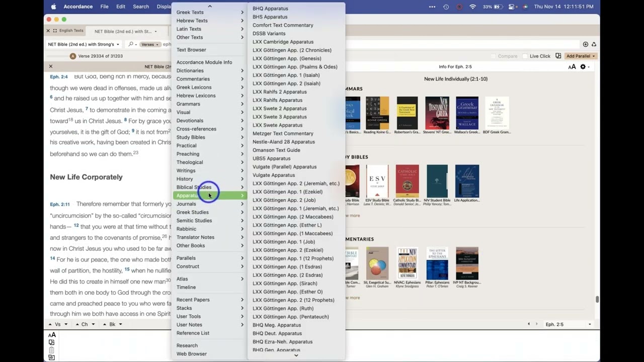
Task: Click the round 'A' badge before Verse 29334
Action: point(73,56)
